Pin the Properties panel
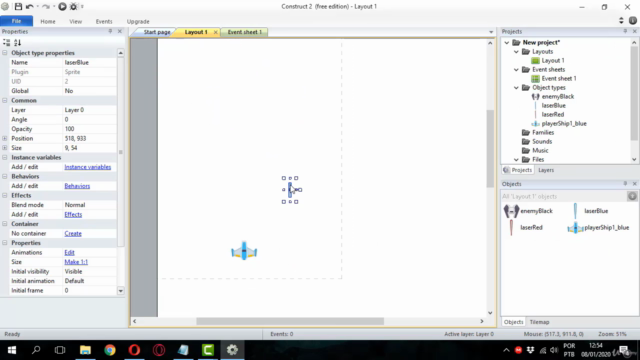The height and width of the screenshot is (360, 640). 110,31
